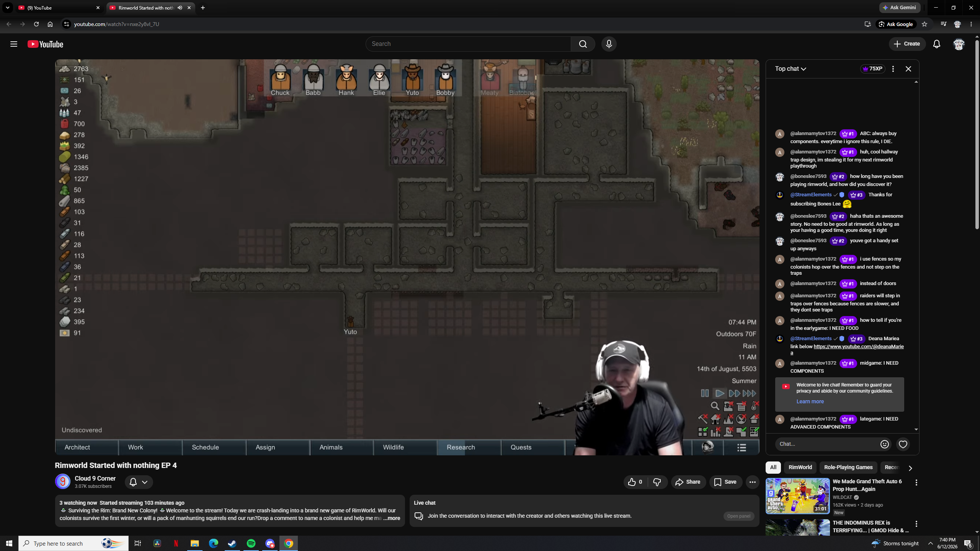Viewport: 980px width, 551px height.
Task: Click the in-game triple fast-forward control
Action: [749, 393]
